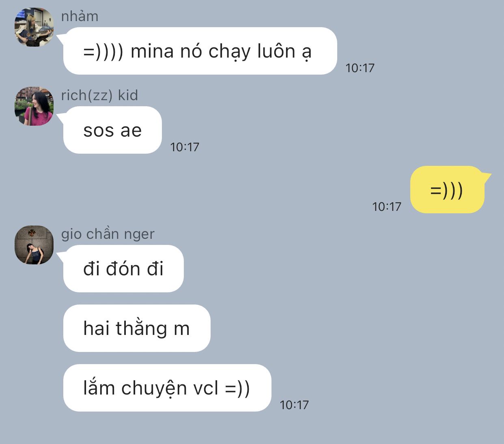Select the yellow '=)))' sent message

[x=447, y=189]
